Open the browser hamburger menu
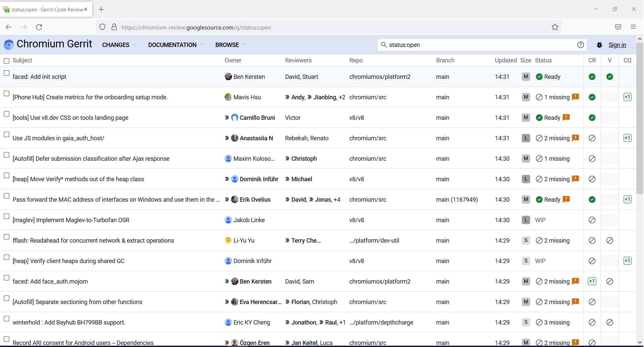This screenshot has width=644, height=347. coord(633,27)
